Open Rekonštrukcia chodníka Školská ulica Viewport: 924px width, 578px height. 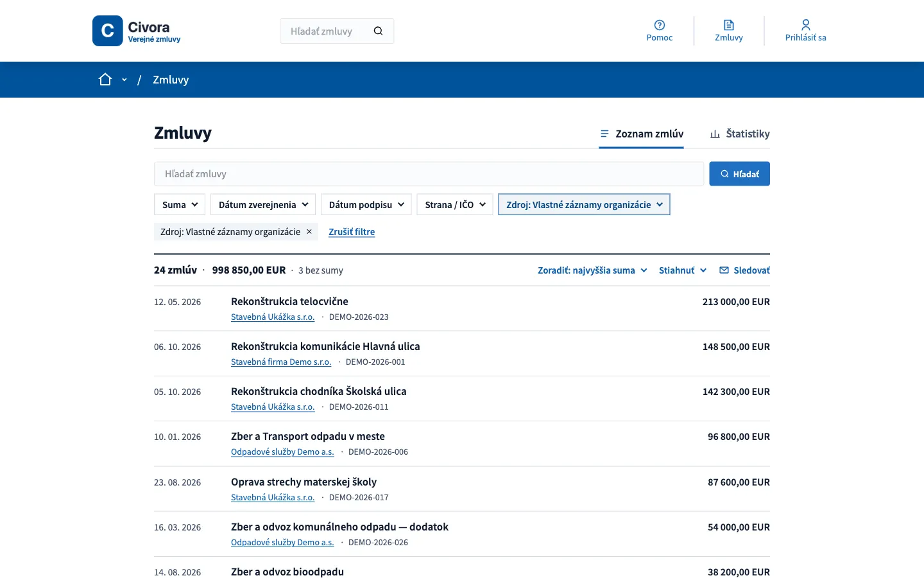319,392
